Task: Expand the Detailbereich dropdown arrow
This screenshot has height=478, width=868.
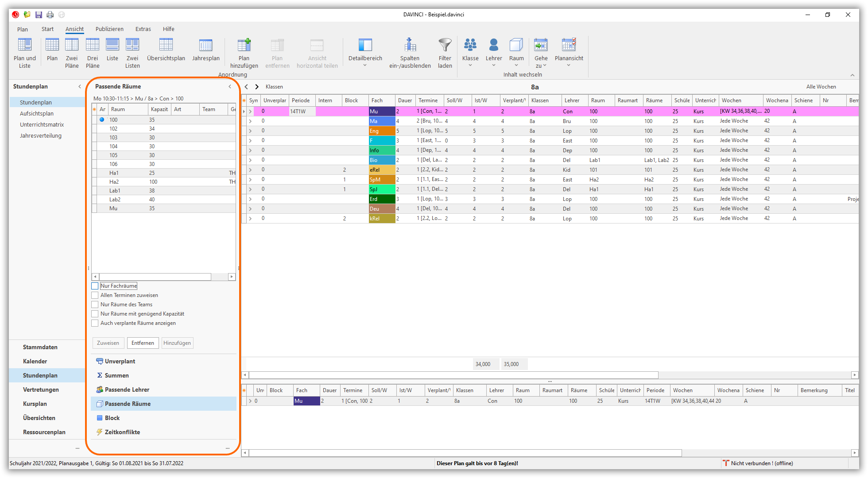Action: 365,66
